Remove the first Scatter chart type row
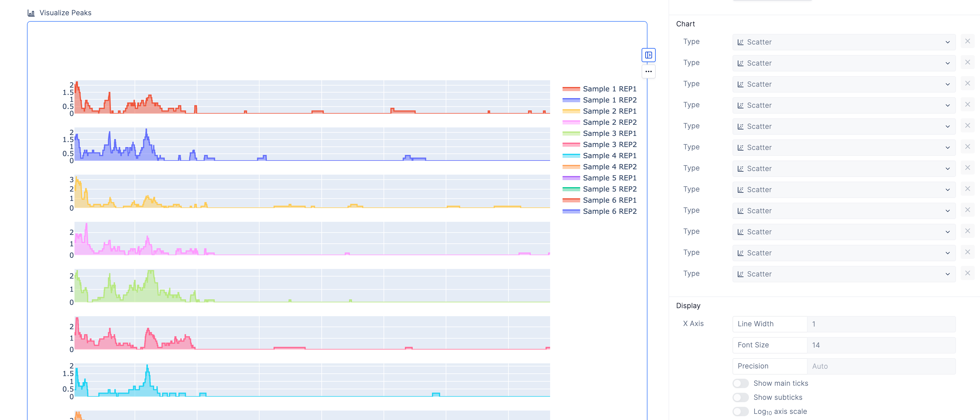The image size is (980, 420). 967,41
